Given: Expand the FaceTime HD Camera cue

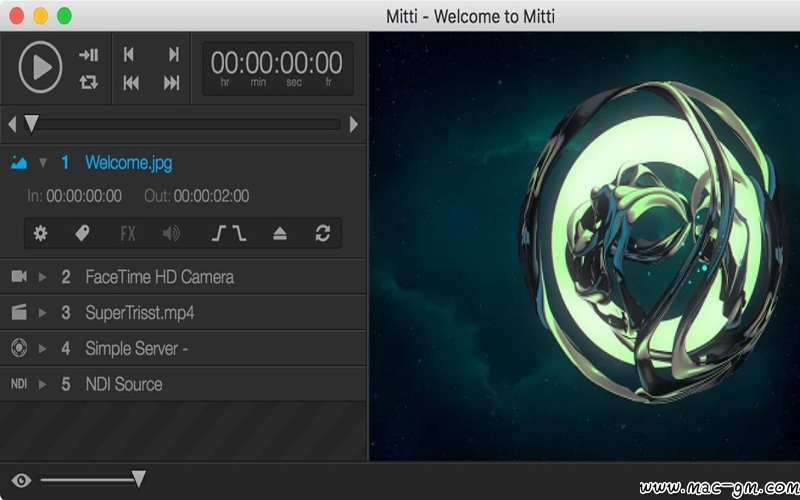Looking at the screenshot, I should point(43,277).
